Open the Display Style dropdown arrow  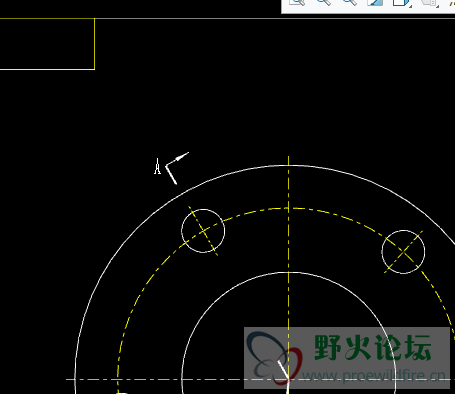pyautogui.click(x=410, y=6)
